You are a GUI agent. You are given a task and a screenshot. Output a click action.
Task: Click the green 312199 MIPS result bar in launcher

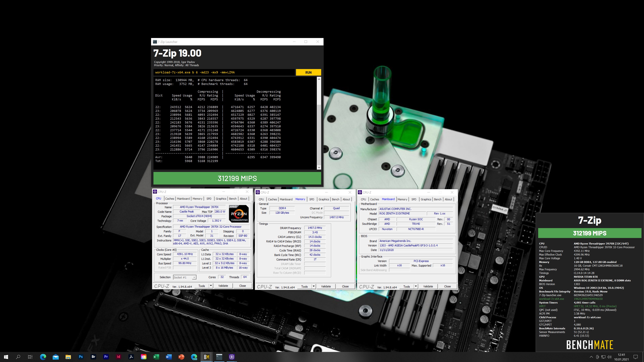[237, 178]
